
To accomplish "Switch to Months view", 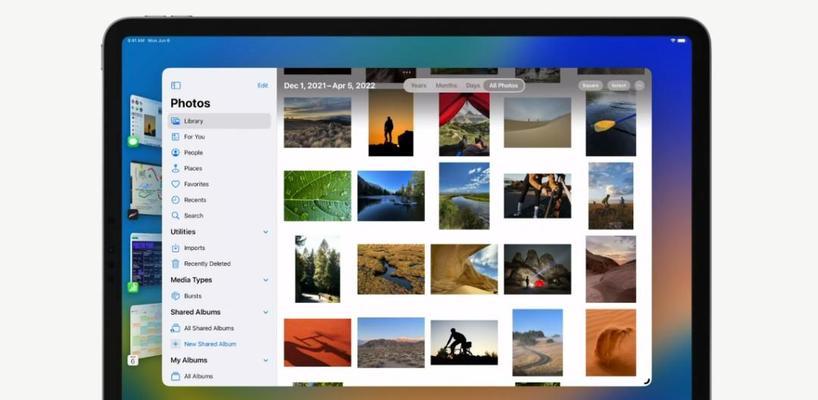I will click(446, 86).
